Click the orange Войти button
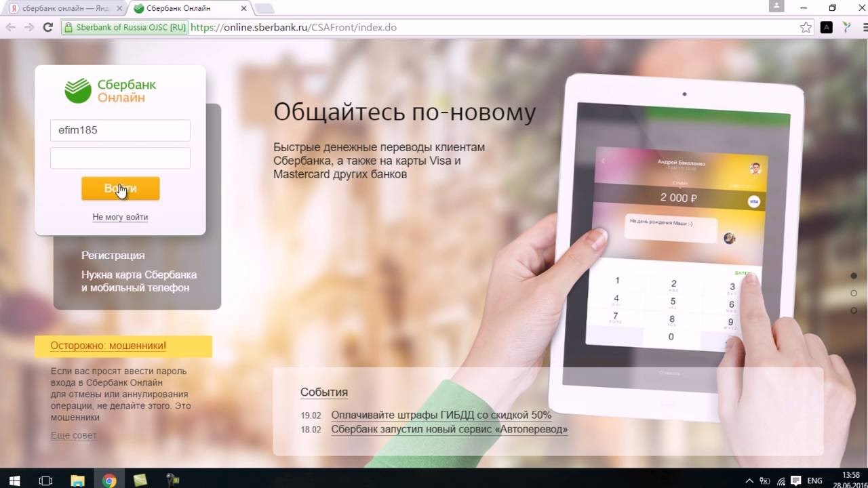Viewport: 868px width, 488px height. pos(121,188)
